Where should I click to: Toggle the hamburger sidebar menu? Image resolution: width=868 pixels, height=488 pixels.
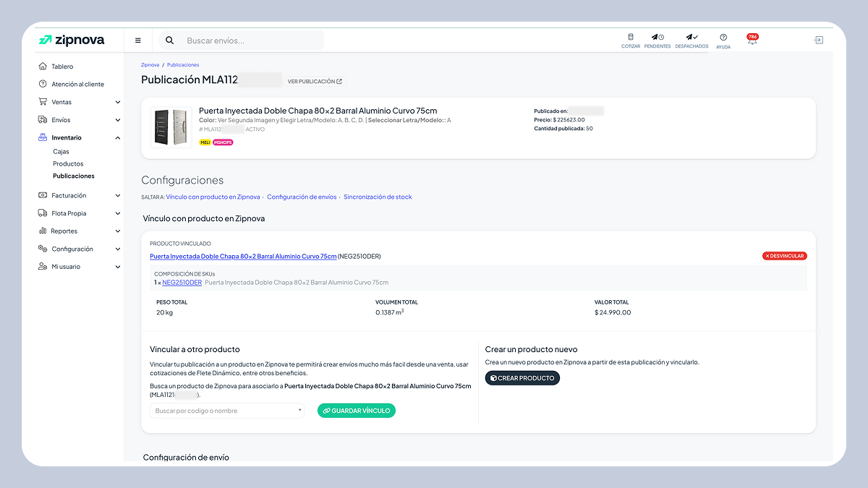coord(138,40)
